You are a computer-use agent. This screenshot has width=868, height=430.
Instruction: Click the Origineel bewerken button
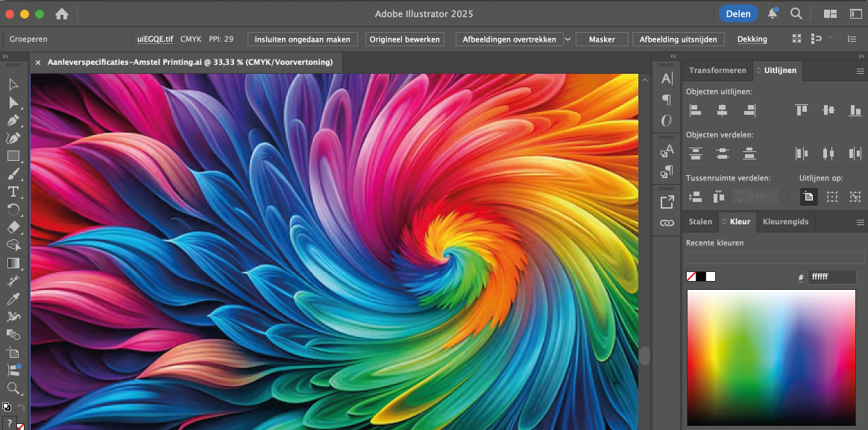click(x=404, y=39)
